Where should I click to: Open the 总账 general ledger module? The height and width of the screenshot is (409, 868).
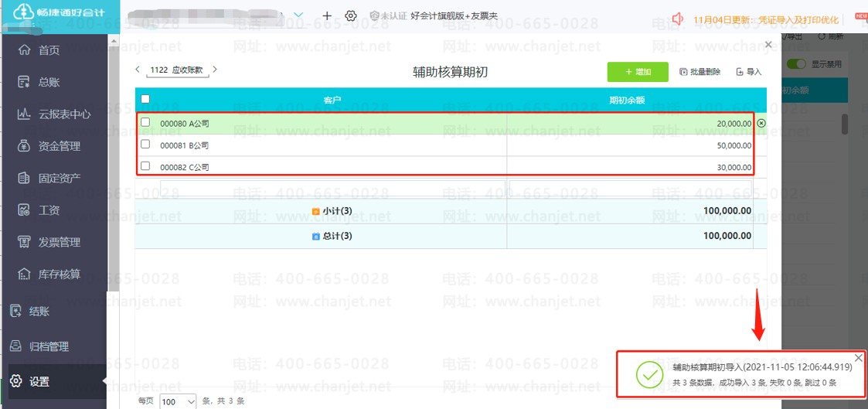click(x=49, y=82)
